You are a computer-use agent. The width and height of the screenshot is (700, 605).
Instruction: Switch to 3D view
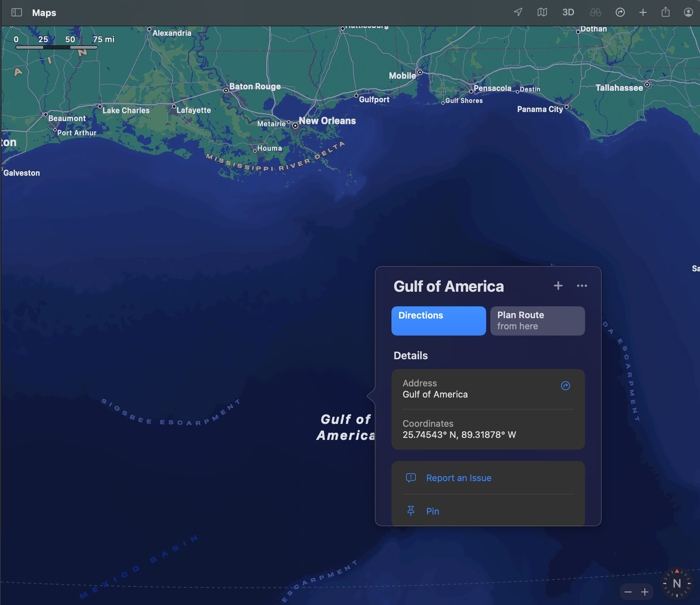tap(568, 12)
